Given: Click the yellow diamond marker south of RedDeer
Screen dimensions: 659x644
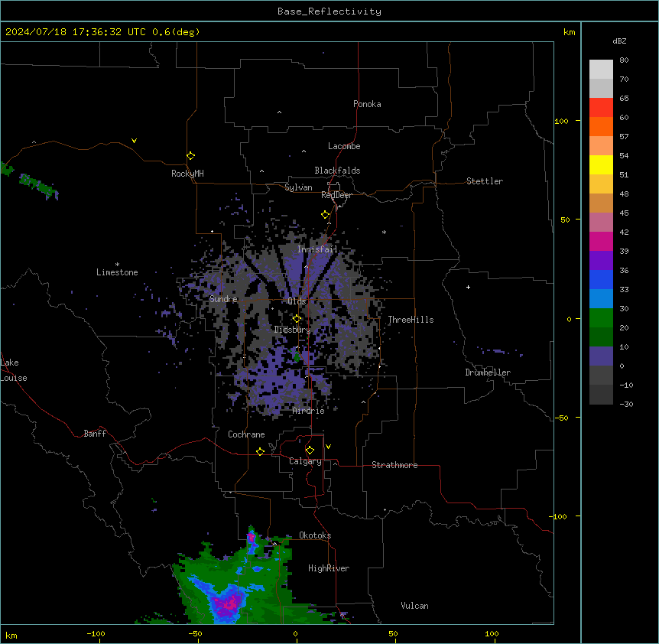Looking at the screenshot, I should click(x=326, y=215).
